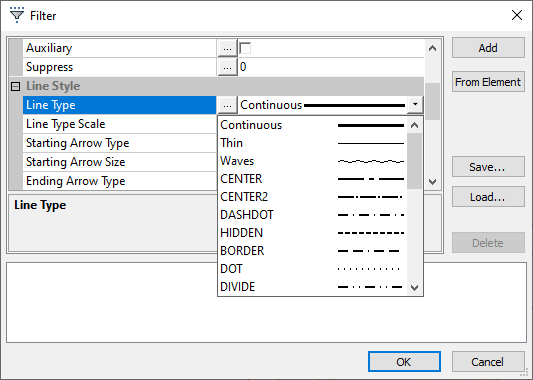Click the empty filter list box
533x380 pixels.
click(266, 303)
